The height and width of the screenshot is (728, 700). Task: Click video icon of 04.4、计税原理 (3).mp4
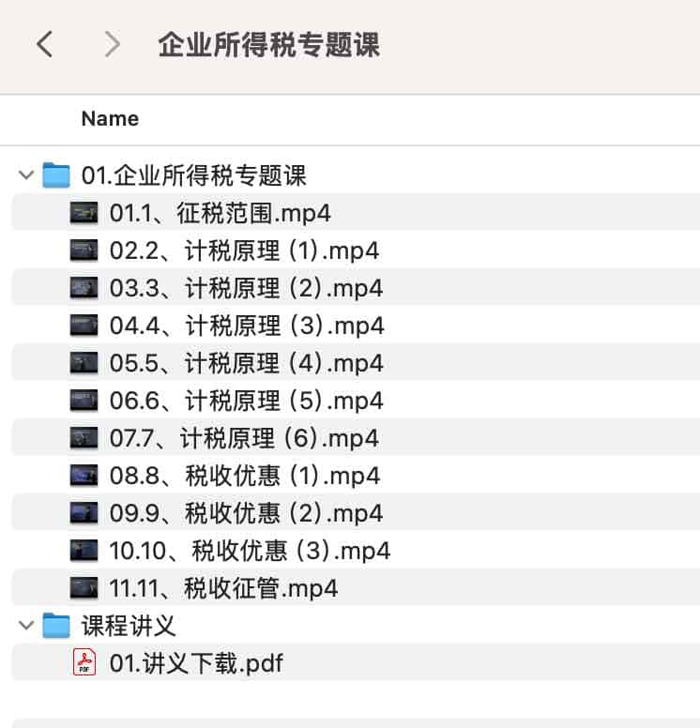(x=84, y=326)
